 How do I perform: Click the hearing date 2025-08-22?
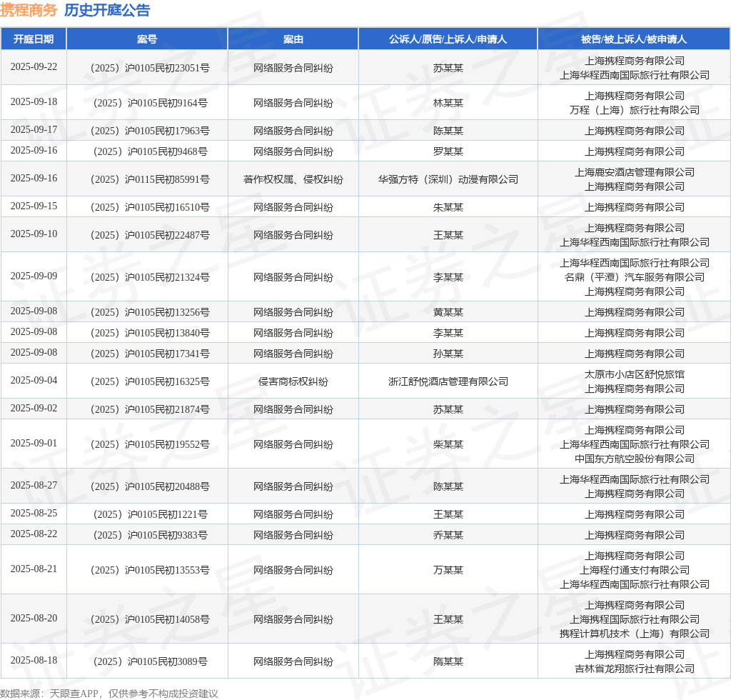pos(34,534)
